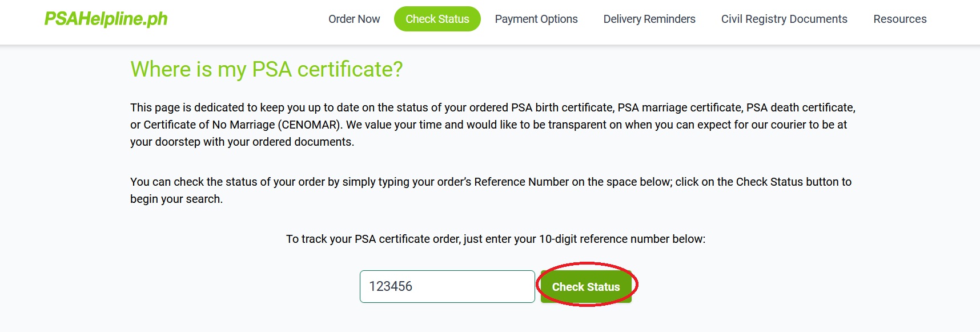Navigate to Civil Registry Documents

point(784,19)
